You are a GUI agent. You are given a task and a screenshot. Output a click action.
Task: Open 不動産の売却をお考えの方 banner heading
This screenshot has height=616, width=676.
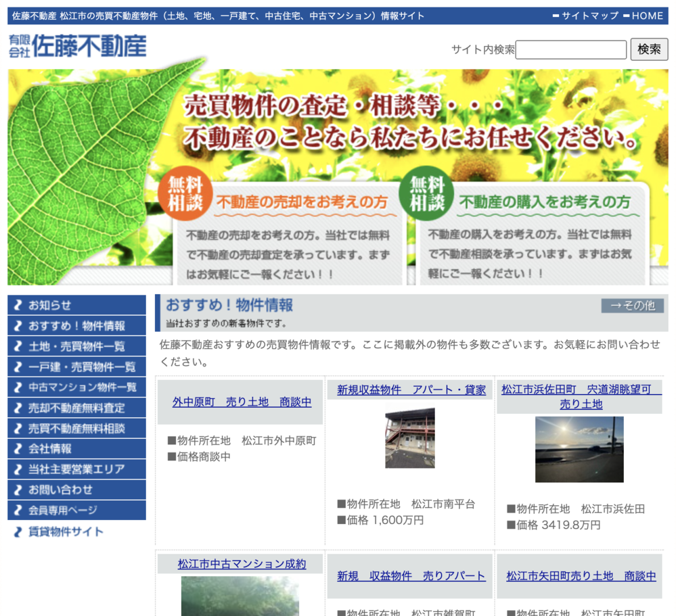pos(302,202)
